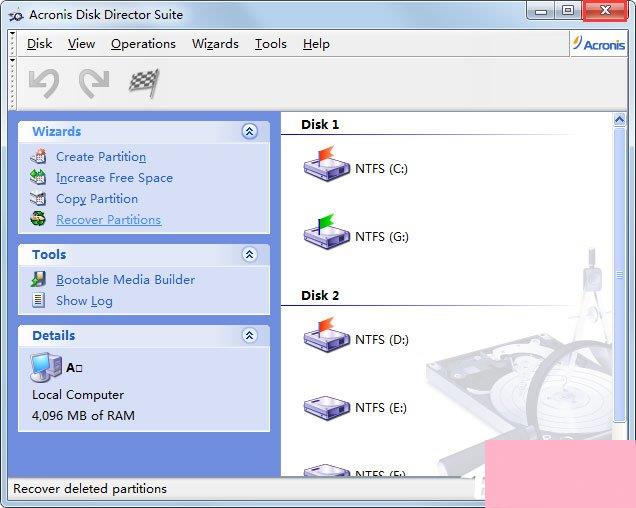Start the Increase Free Space wizard
Screen dimensions: 636x508
tap(114, 178)
